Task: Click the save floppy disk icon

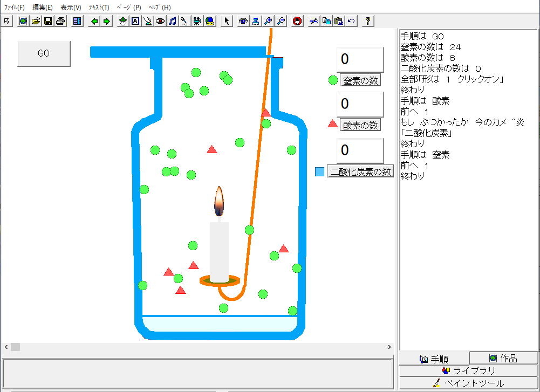Action: 48,21
